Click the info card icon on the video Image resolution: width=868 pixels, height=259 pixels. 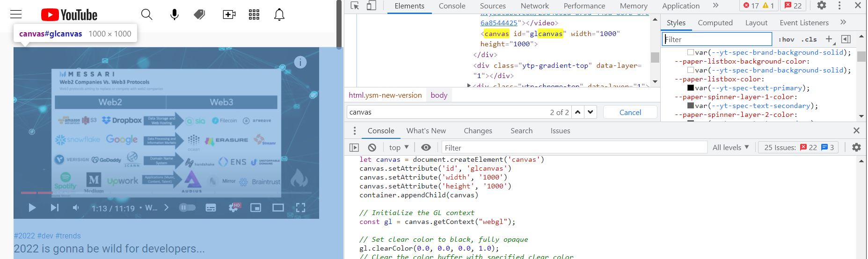300,62
